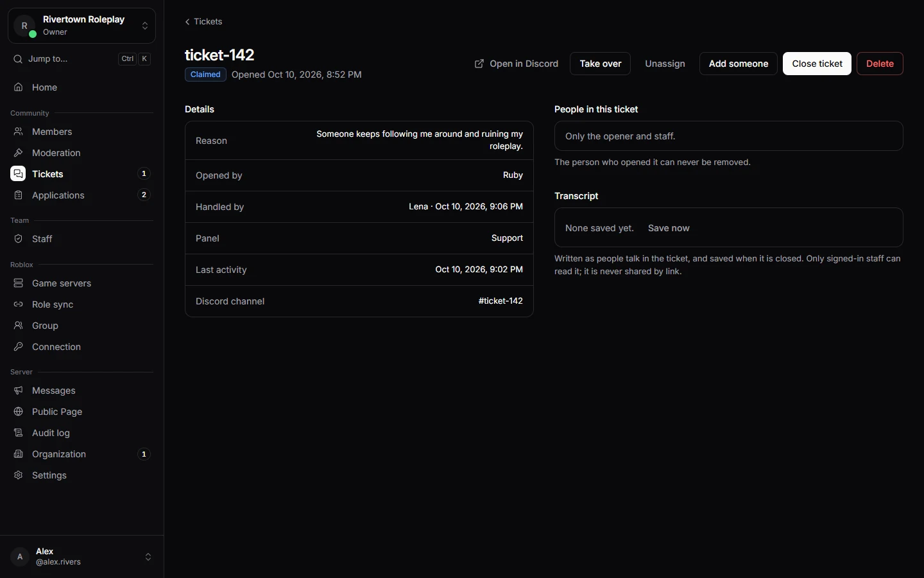Open Messages via megaphone icon

pyautogui.click(x=19, y=390)
